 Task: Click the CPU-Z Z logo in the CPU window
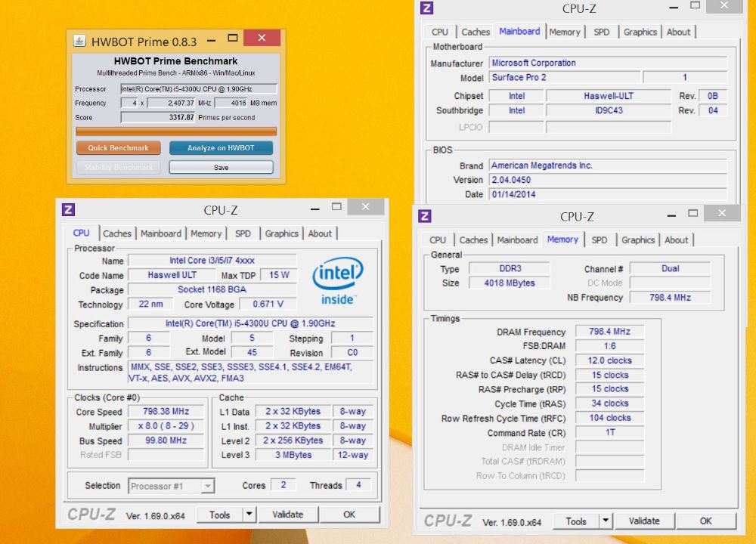[x=68, y=209]
